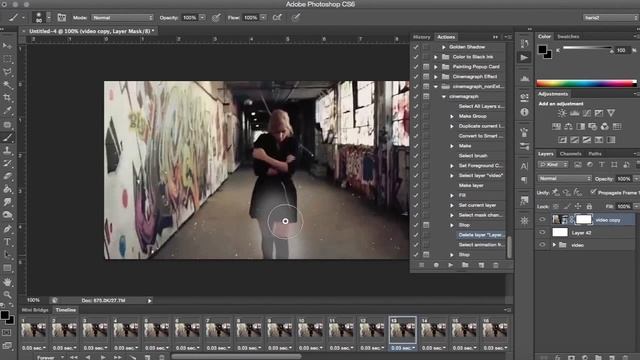Click the foreground color swatch in Color panel
This screenshot has height=360, width=640.
pyautogui.click(x=542, y=50)
